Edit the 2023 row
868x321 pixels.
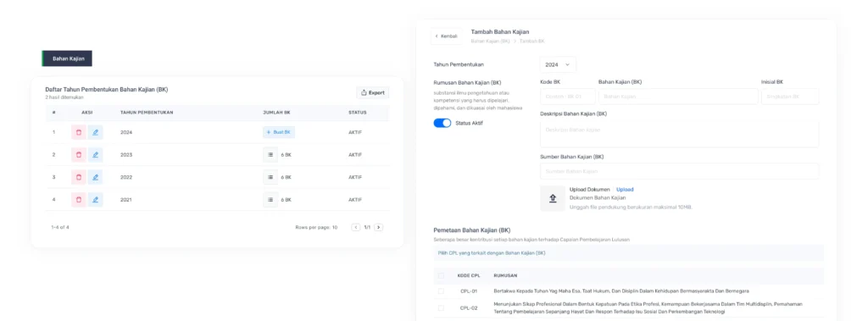95,155
